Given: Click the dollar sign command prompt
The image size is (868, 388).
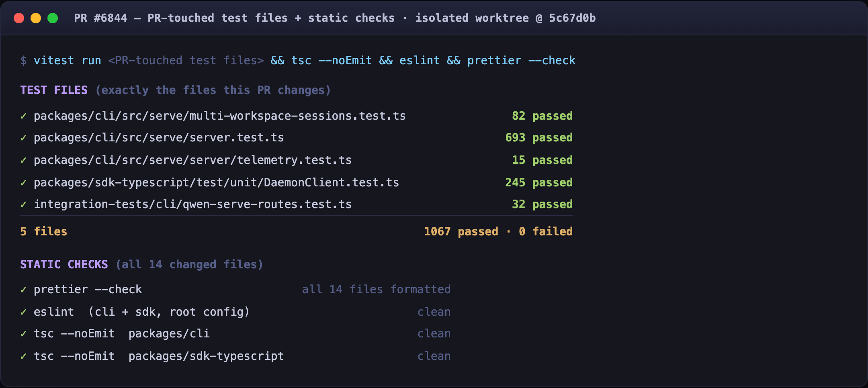Looking at the screenshot, I should [x=24, y=61].
